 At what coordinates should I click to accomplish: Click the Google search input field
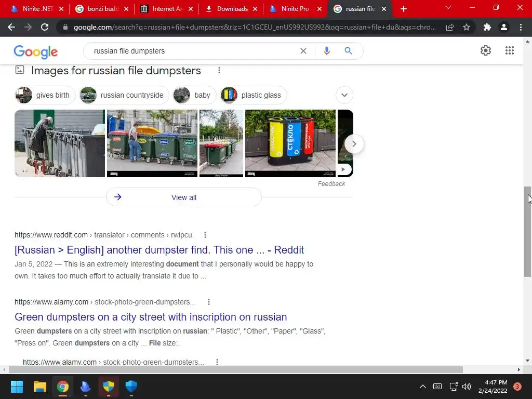coord(193,51)
